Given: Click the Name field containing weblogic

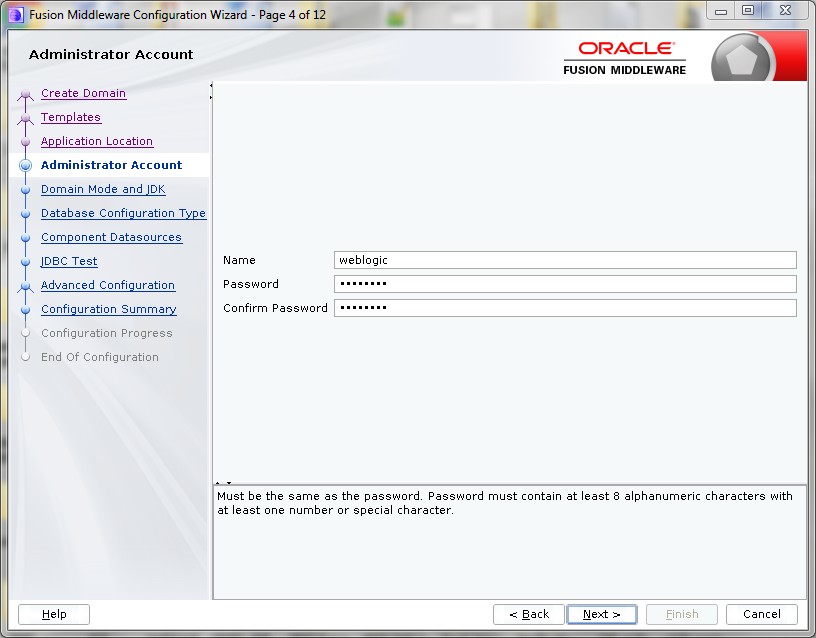Looking at the screenshot, I should pos(565,260).
